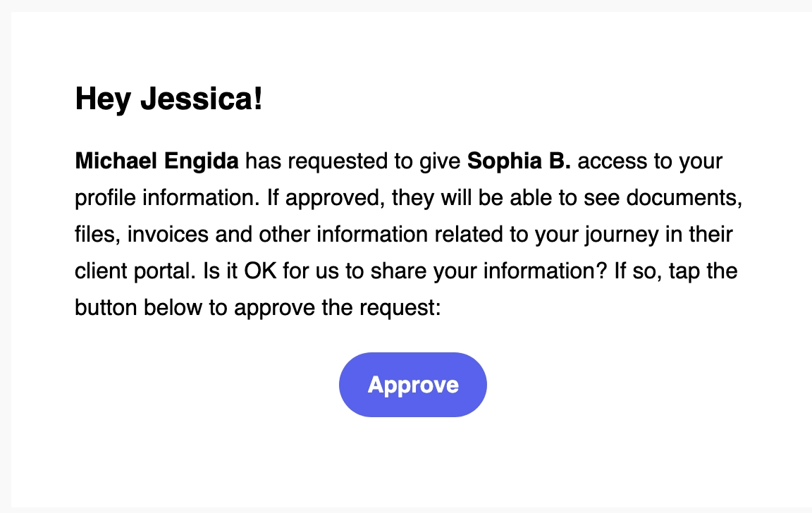Click the words 'see documents,'

pyautogui.click(x=663, y=198)
